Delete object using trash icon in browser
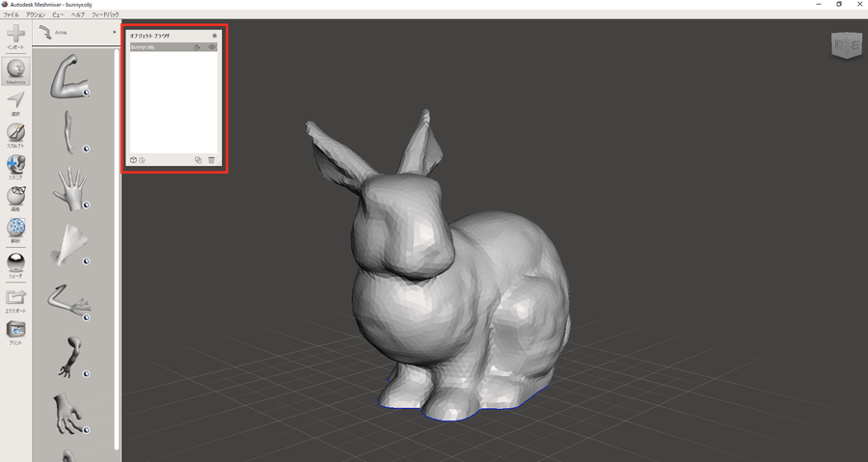868x462 pixels. click(x=211, y=160)
